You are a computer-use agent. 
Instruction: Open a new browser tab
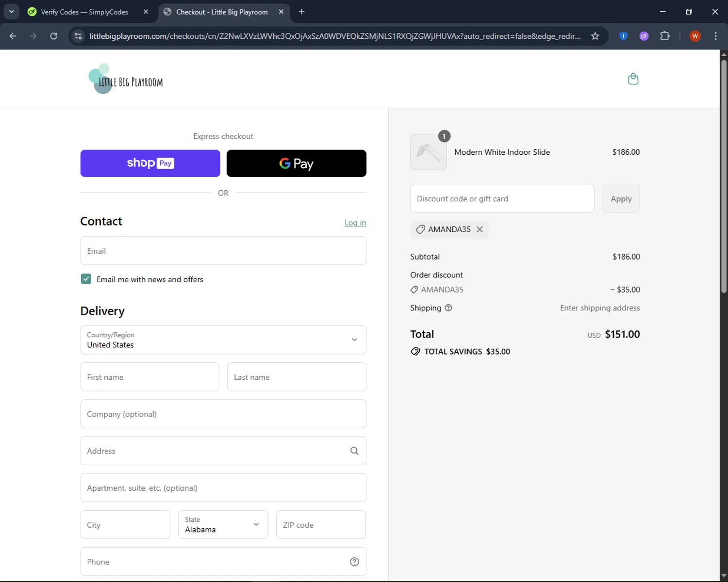(301, 12)
